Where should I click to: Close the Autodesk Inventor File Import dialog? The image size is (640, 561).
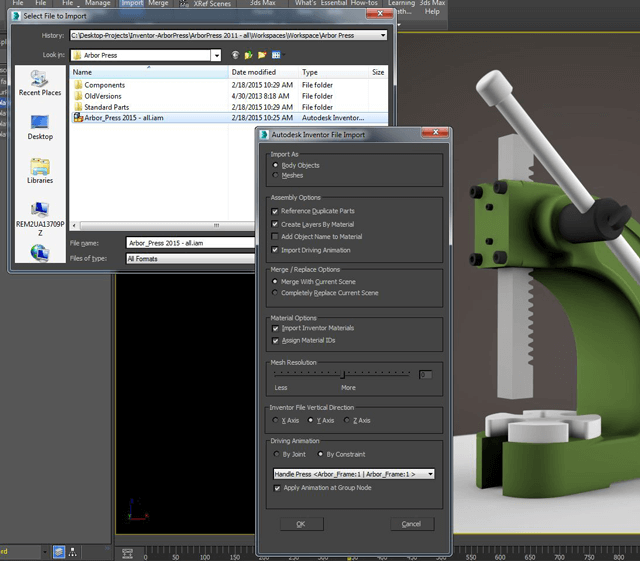point(435,132)
